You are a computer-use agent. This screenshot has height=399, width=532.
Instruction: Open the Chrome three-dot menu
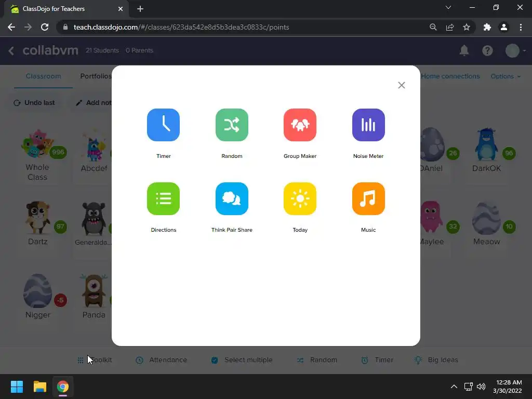coord(521,27)
